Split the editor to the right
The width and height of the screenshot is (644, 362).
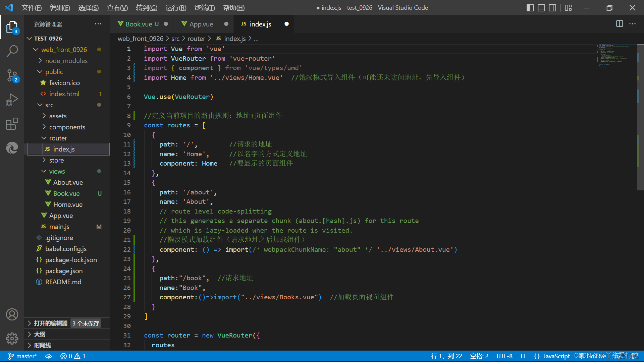pos(620,24)
